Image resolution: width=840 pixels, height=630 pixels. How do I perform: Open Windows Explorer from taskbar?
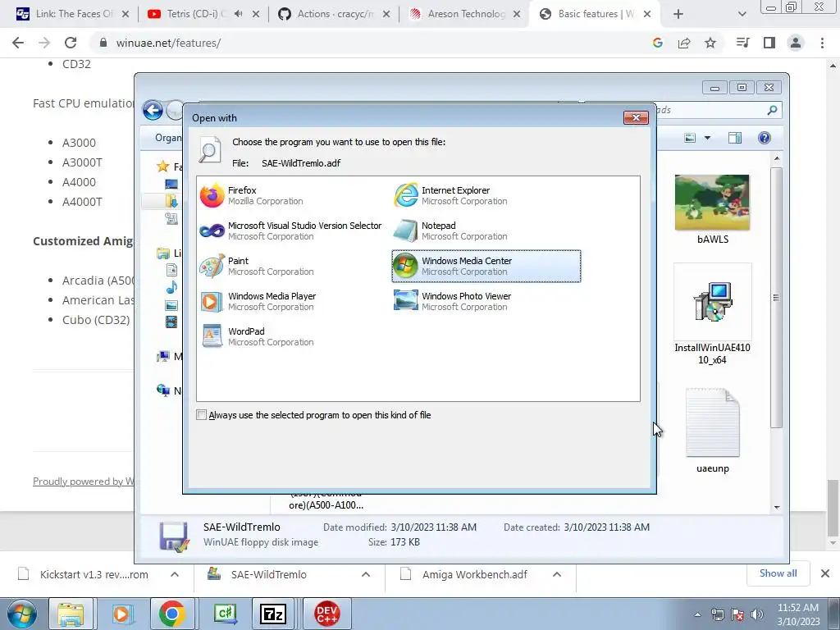(71, 614)
